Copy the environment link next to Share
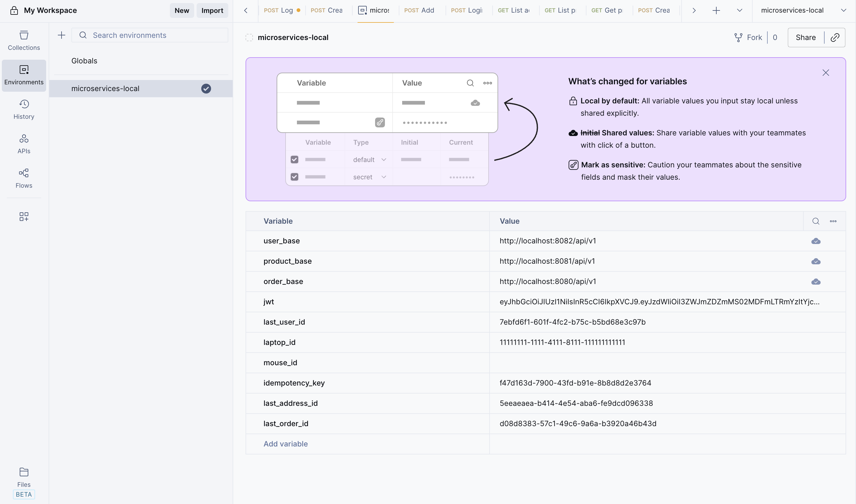Image resolution: width=856 pixels, height=504 pixels. coord(835,37)
